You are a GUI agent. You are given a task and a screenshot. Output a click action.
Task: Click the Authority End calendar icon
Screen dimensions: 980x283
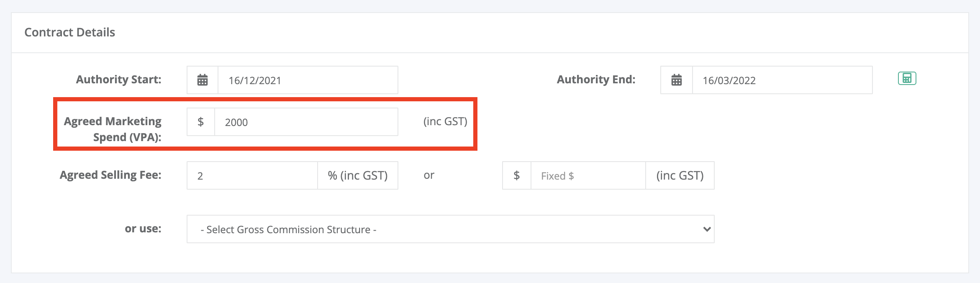[677, 80]
